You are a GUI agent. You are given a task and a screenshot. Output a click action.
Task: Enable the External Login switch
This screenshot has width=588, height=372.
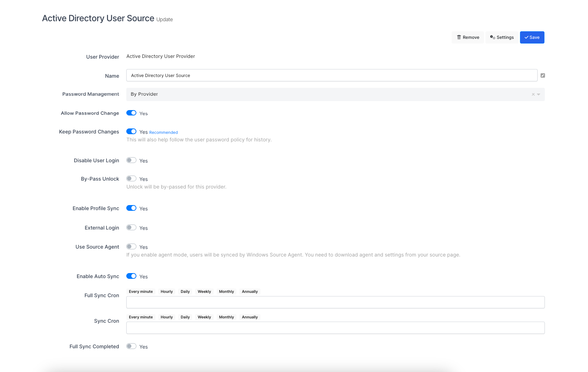131,228
